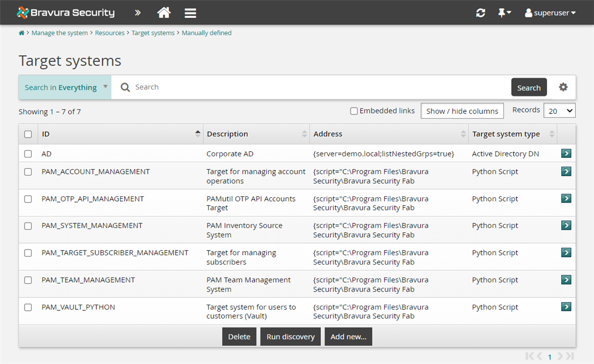Open Manage the system from the breadcrumb
Screen dimensions: 594x364
59,32
